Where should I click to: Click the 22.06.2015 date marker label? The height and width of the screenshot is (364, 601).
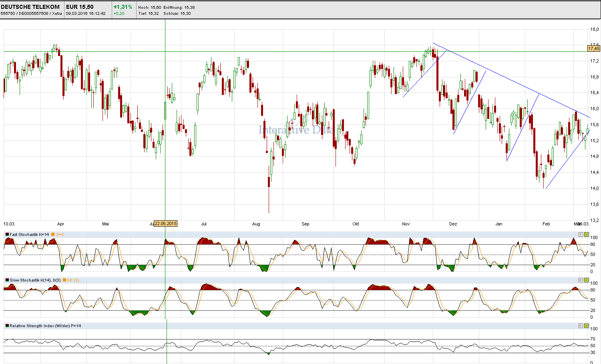coord(166,224)
